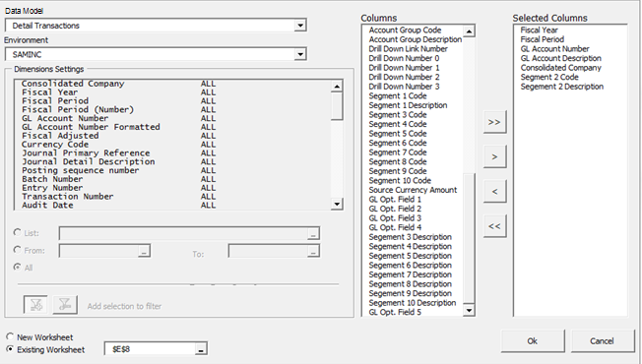Click the add-filter funnel icon
Viewport: 642px width, 364px height.
tap(35, 305)
